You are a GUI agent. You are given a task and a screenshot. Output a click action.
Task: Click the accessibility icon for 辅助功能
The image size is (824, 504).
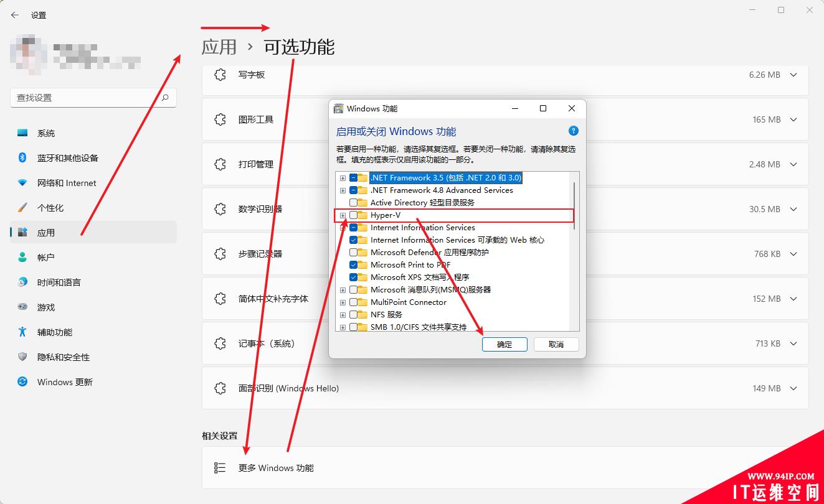[22, 332]
